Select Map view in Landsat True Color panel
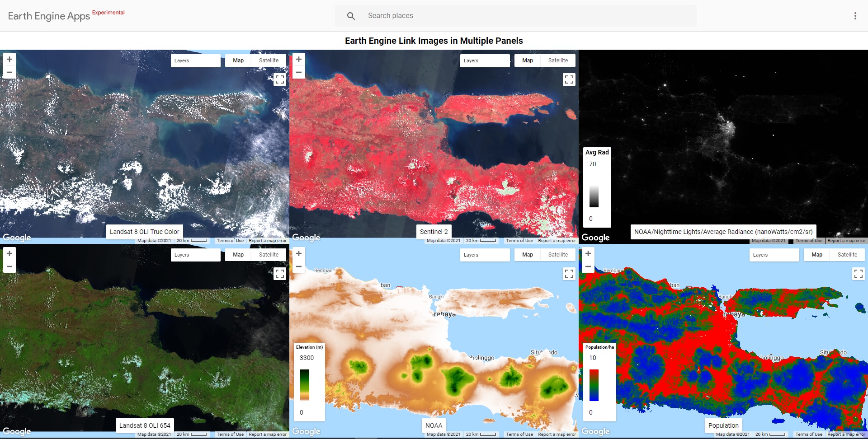Viewport: 868px width, 439px height. coord(238,61)
